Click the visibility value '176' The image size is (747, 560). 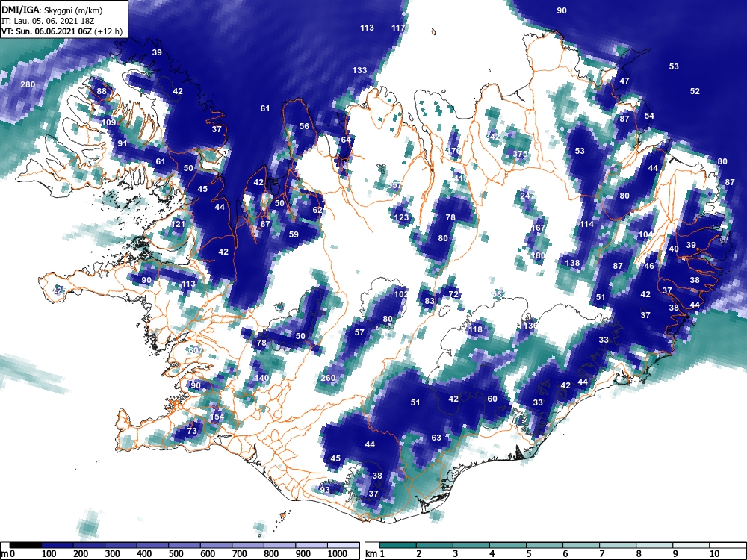454,151
